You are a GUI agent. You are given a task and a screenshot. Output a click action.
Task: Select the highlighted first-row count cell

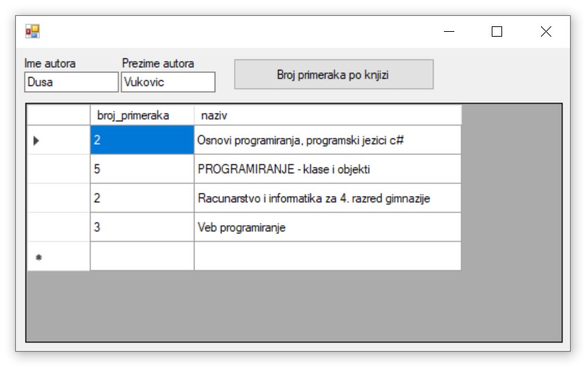click(142, 141)
